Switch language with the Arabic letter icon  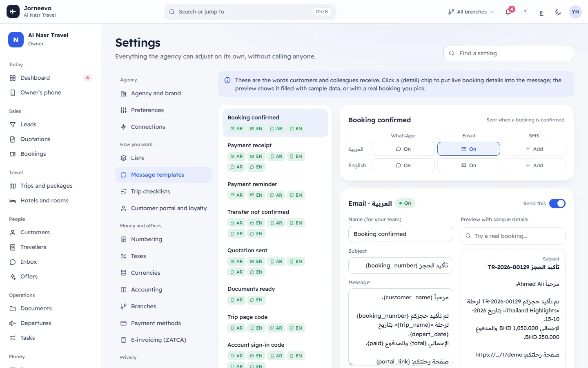pos(541,12)
